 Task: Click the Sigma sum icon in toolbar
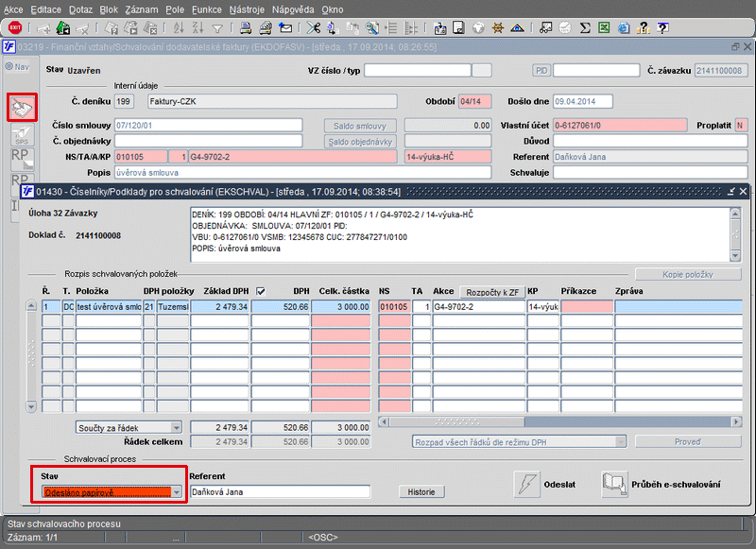[x=585, y=27]
